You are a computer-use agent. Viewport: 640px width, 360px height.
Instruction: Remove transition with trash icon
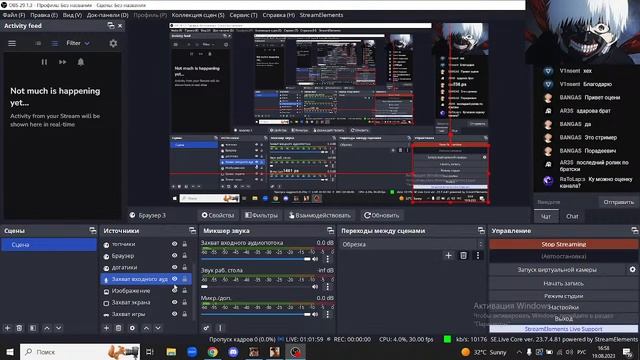[x=463, y=256]
